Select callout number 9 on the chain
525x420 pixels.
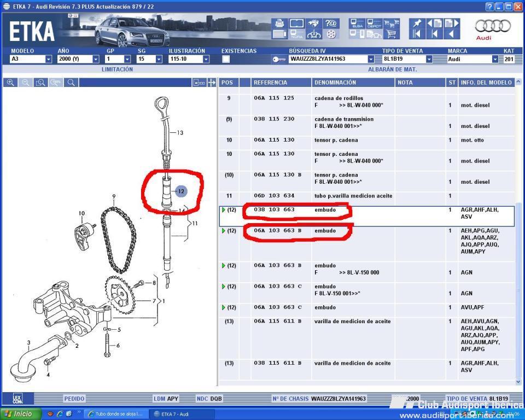114,197
